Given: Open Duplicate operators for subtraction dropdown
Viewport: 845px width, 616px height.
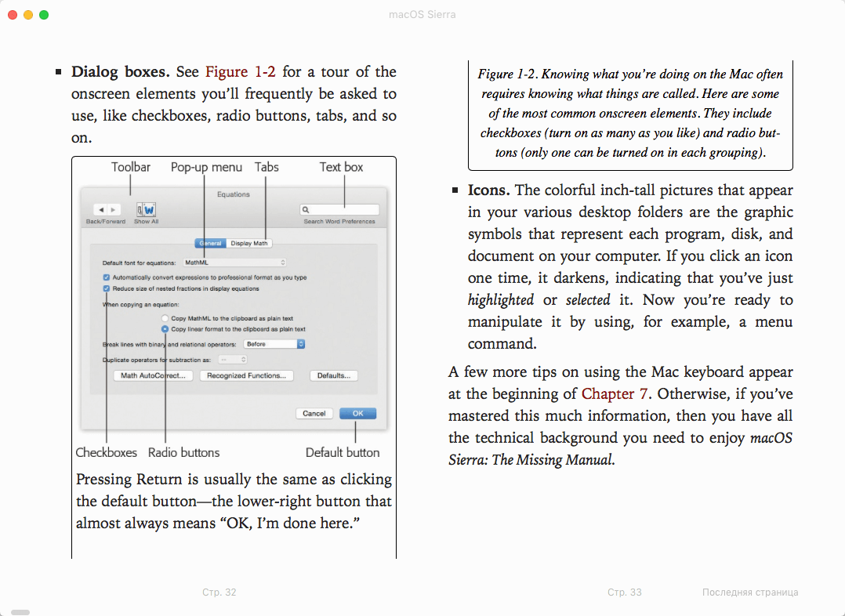Looking at the screenshot, I should [233, 360].
